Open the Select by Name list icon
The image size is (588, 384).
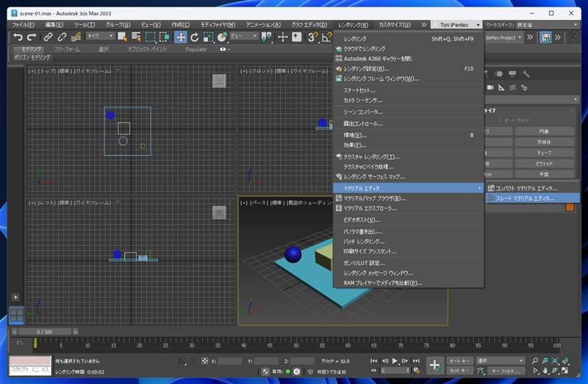[136, 37]
